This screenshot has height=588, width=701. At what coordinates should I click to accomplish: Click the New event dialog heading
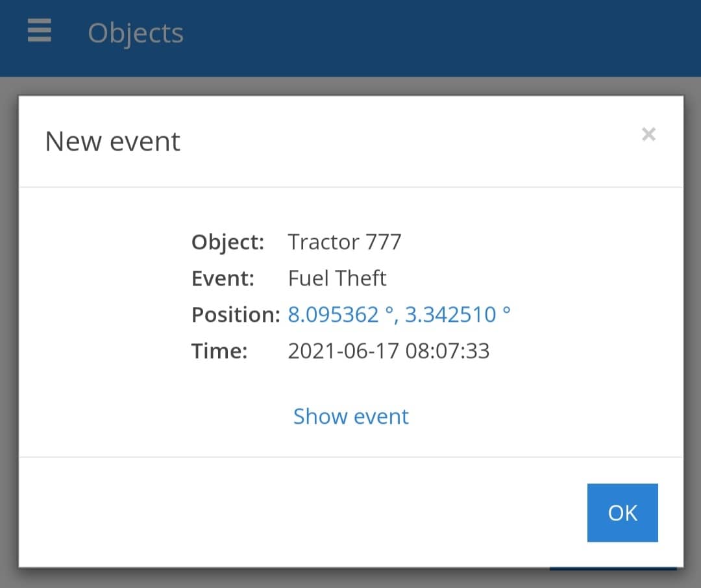coord(112,141)
